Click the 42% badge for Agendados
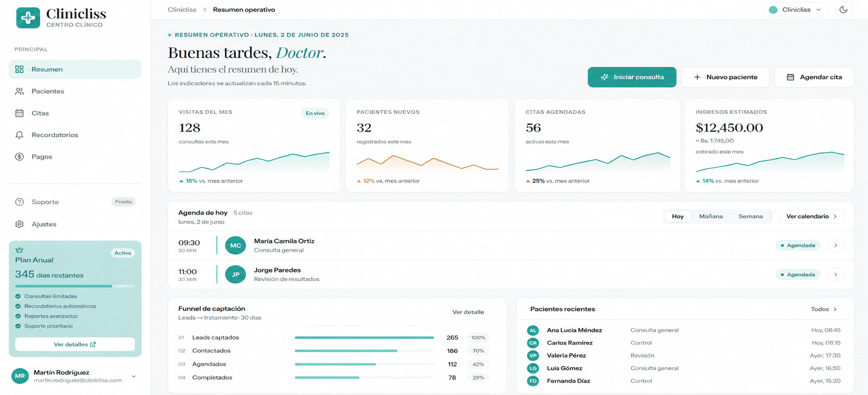Viewport: 868px width, 395px height. (x=478, y=364)
